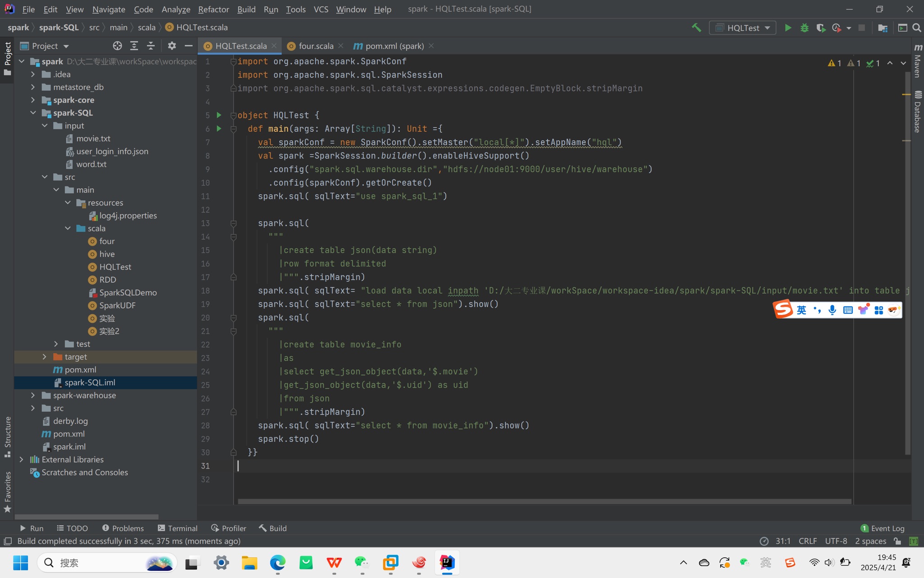Screen dimensions: 924x578
Task: Open the movie.txt file in tree
Action: point(93,139)
